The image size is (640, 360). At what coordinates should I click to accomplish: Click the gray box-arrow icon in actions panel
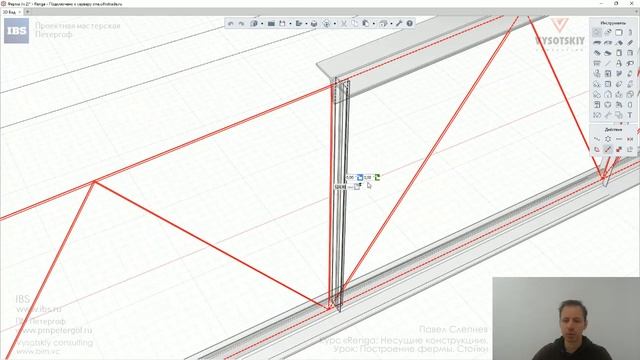point(630,149)
